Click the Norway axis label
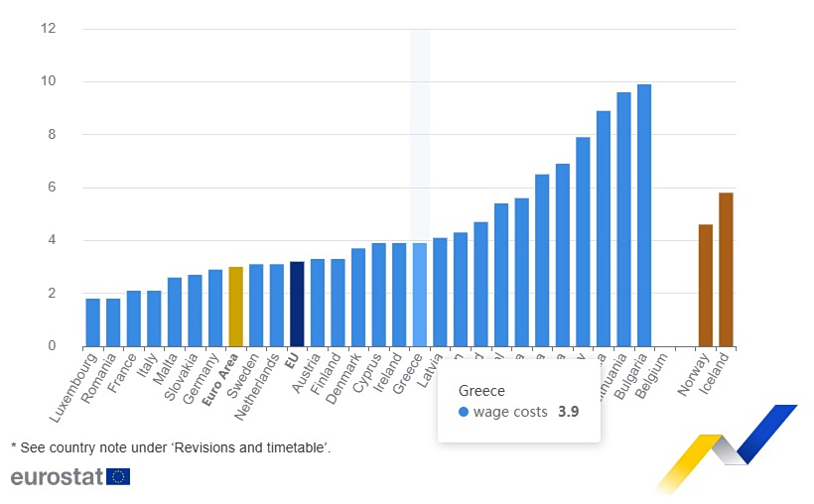This screenshot has height=504, width=814. [x=694, y=375]
